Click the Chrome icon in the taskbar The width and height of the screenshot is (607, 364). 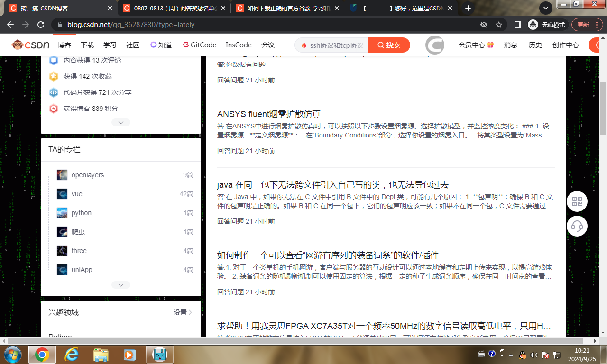click(41, 354)
